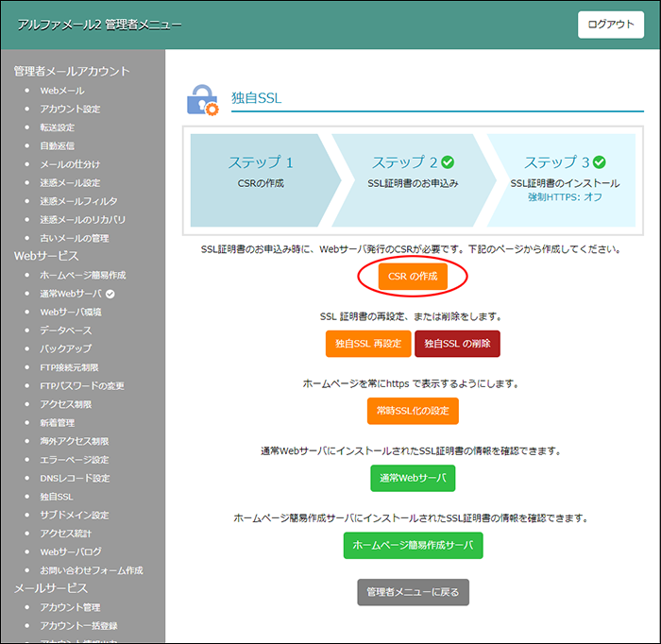The image size is (661, 644).
Task: Click the 独自SSL page title
Action: click(x=256, y=98)
